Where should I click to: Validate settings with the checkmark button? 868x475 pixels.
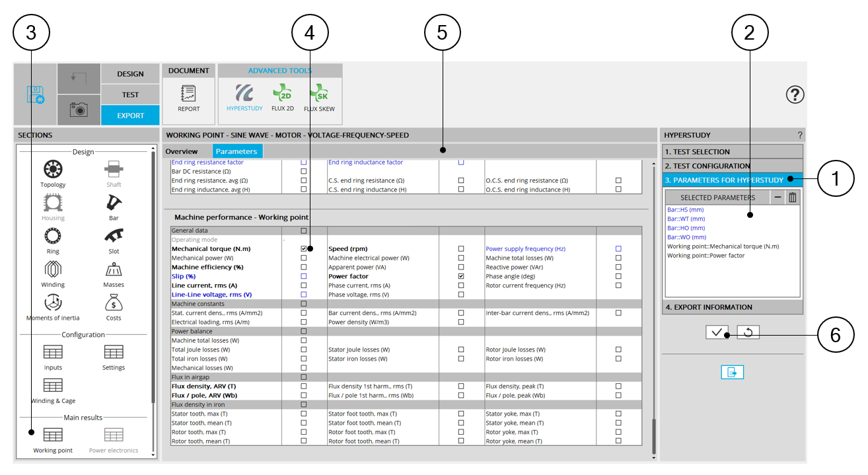click(716, 332)
